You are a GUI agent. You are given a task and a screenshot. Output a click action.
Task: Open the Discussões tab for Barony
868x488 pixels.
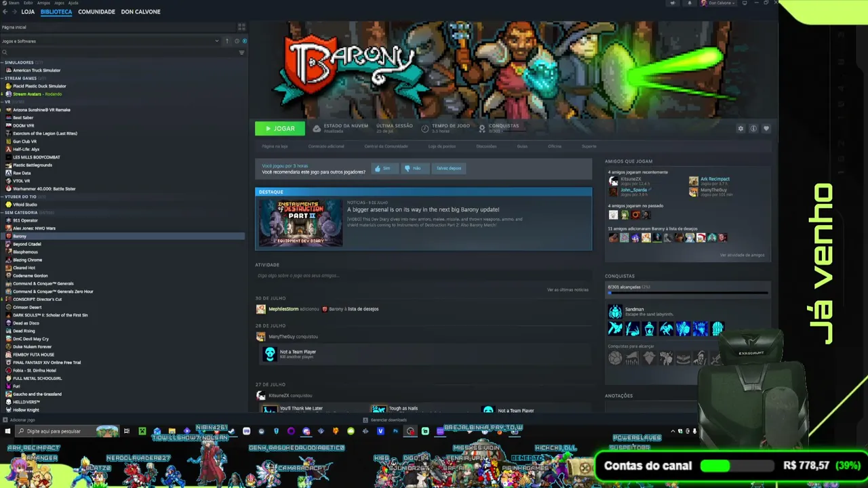[486, 146]
